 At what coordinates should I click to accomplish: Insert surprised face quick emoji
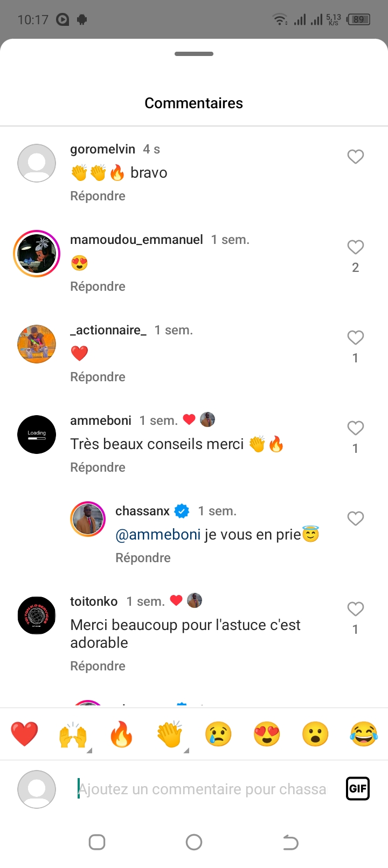(x=315, y=734)
